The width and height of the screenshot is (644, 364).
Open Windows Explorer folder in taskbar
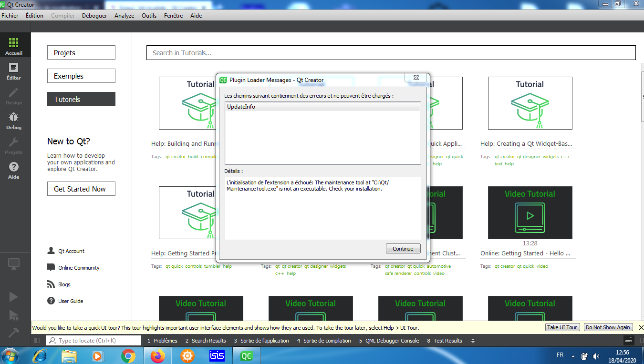69,356
